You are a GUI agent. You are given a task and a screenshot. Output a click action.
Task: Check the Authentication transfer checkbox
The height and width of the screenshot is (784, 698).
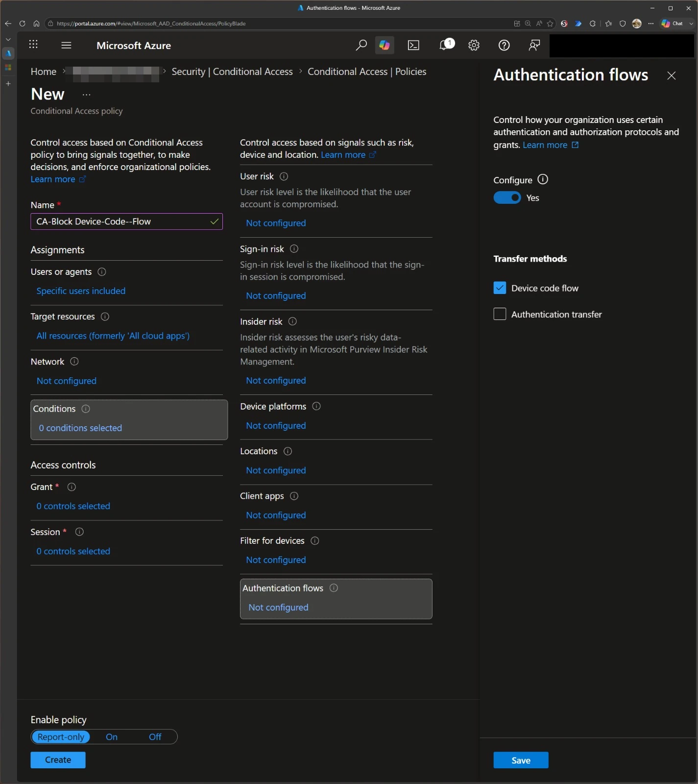(500, 314)
